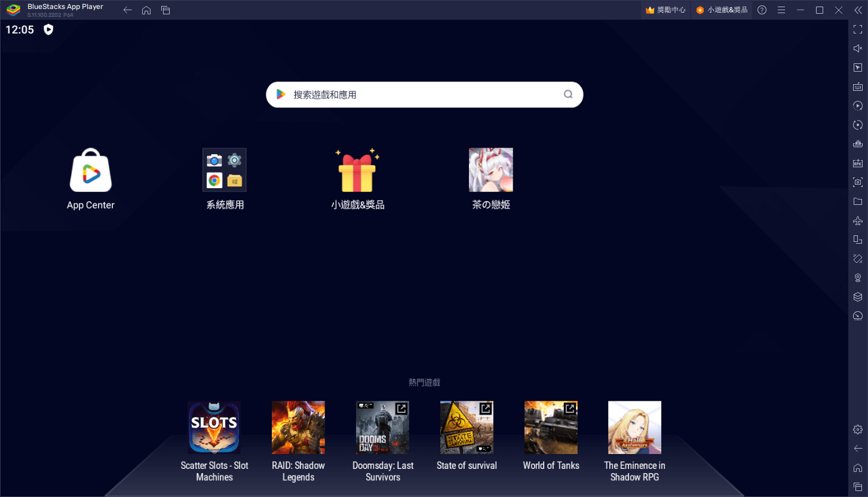This screenshot has width=868, height=497.
Task: Click the recent apps icon at sidebar bottom
Action: click(x=858, y=487)
